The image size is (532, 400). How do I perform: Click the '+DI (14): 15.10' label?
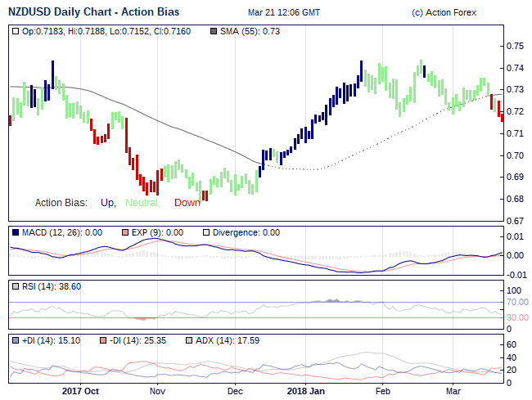coord(51,340)
